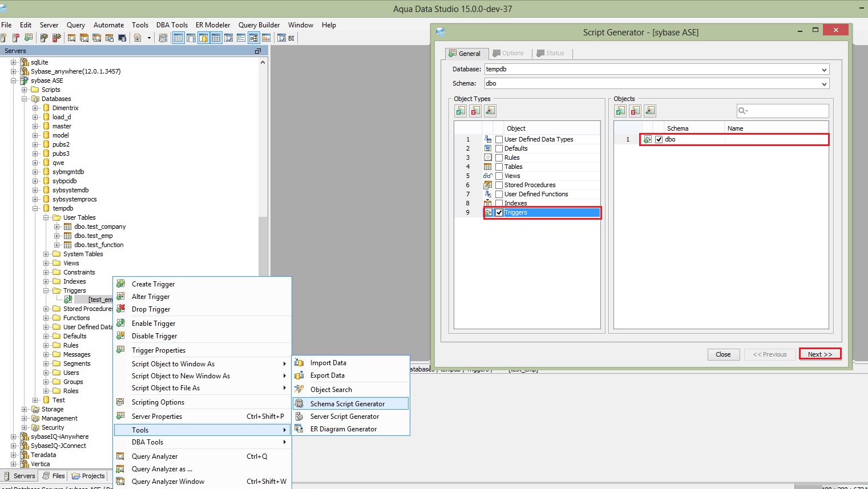Open the Database dropdown showing tempdb
This screenshot has height=489, width=868.
point(824,70)
